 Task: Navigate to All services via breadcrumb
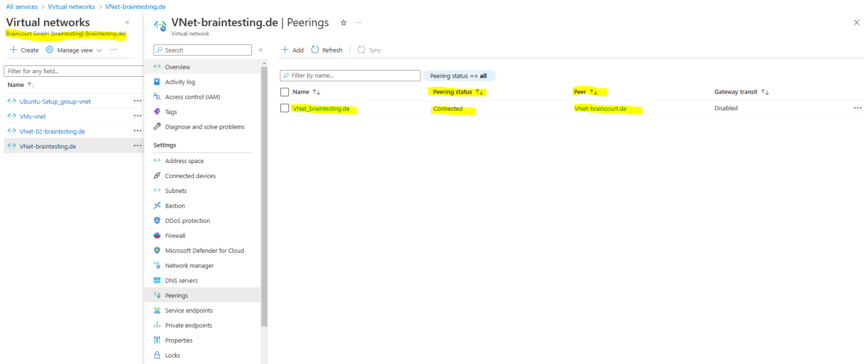point(21,6)
